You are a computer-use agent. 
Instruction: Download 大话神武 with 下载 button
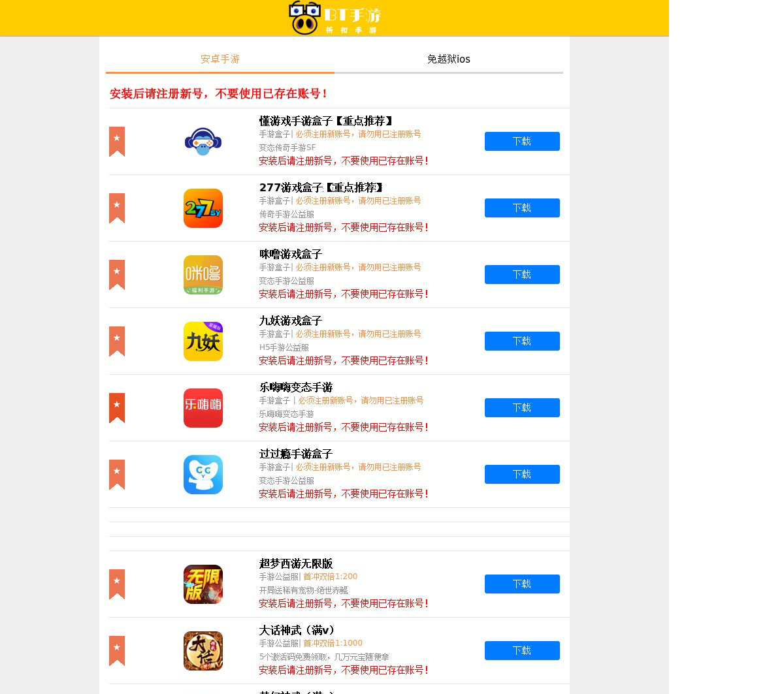(522, 650)
